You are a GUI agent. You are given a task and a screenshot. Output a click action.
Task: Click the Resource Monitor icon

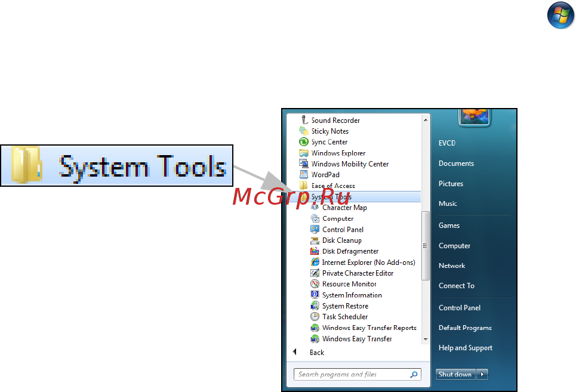click(315, 284)
